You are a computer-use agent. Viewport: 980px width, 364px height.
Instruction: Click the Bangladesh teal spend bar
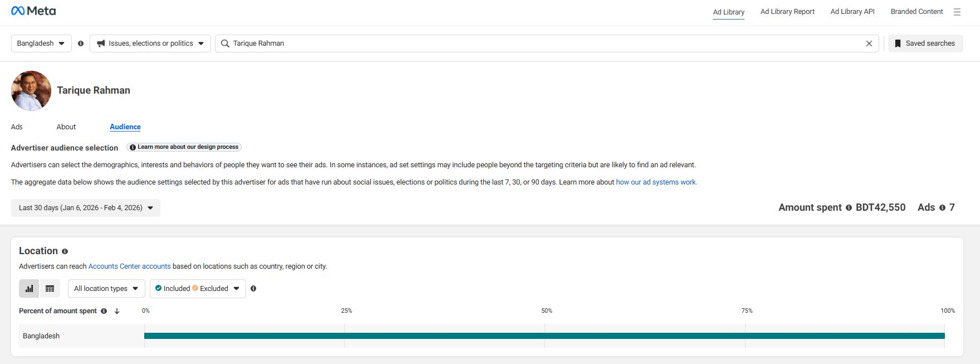(544, 336)
